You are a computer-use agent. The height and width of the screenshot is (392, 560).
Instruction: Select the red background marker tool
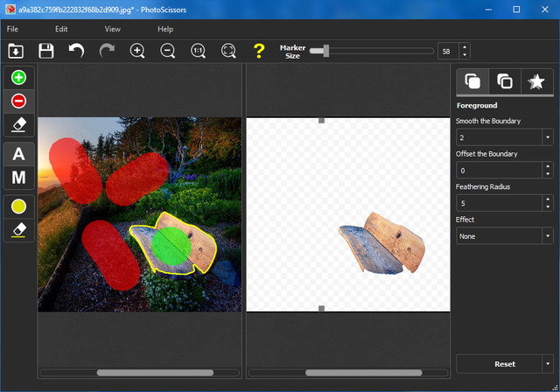(x=18, y=101)
